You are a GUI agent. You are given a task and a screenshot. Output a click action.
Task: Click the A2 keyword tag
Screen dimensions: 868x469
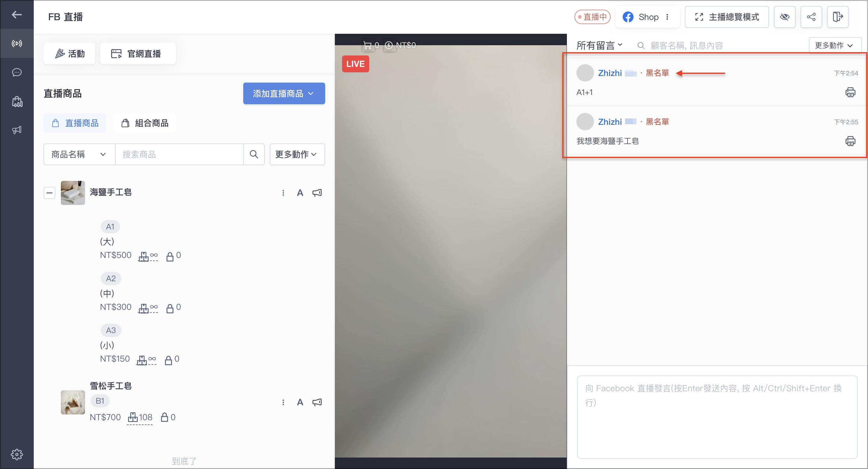[x=111, y=279]
